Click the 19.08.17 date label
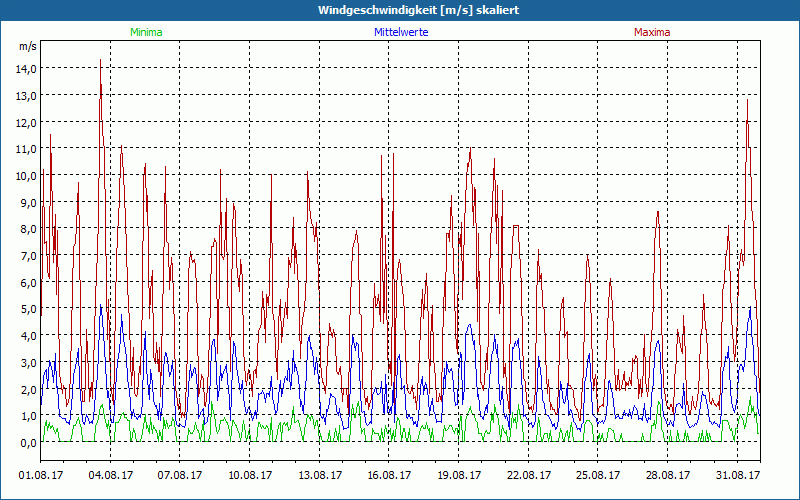This screenshot has height=500, width=800. [x=459, y=475]
